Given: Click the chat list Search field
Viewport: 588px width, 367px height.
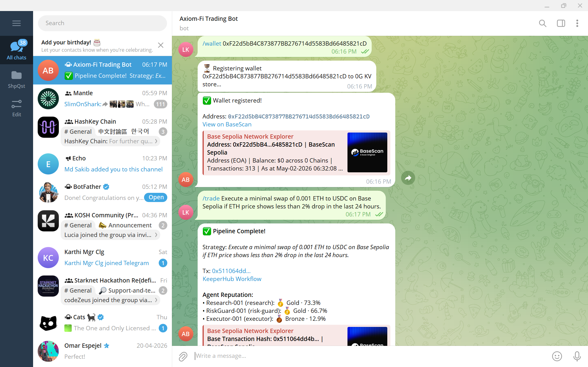Looking at the screenshot, I should (x=102, y=23).
